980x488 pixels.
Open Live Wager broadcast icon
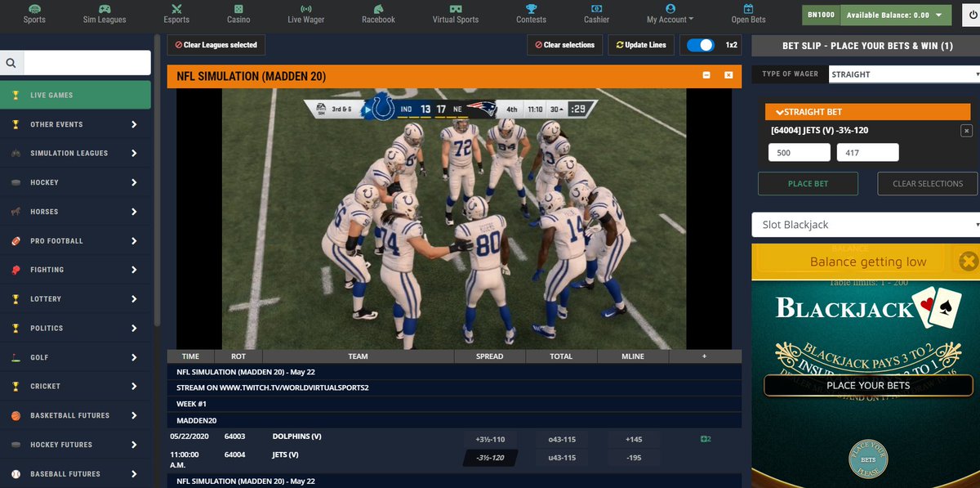pos(305,8)
